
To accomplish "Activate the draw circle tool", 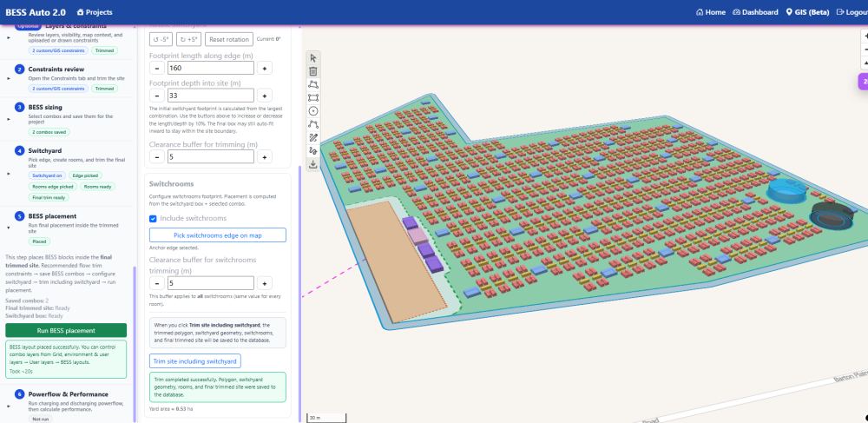I will point(312,111).
